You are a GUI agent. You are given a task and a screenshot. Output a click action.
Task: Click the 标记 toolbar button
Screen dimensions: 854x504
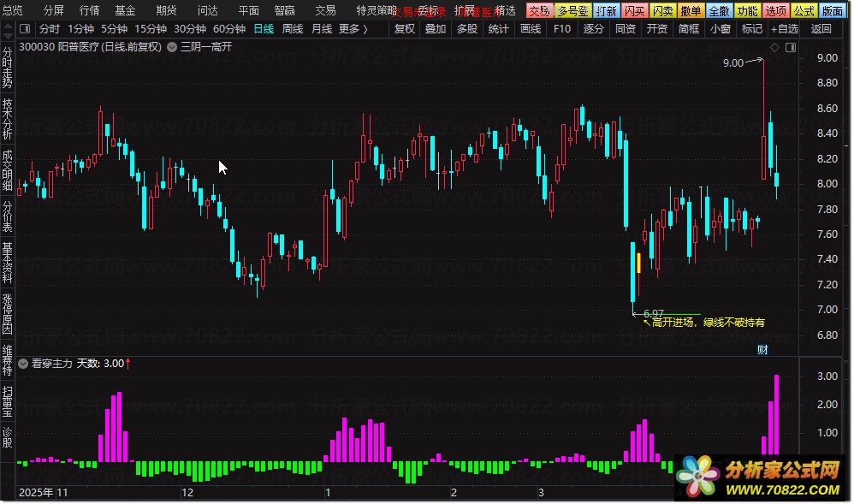tap(751, 28)
